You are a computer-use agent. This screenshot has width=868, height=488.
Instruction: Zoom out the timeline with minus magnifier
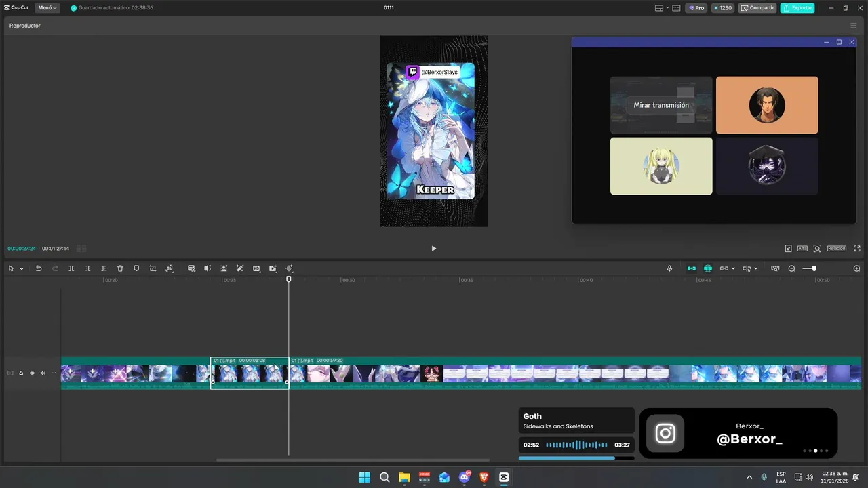click(791, 268)
